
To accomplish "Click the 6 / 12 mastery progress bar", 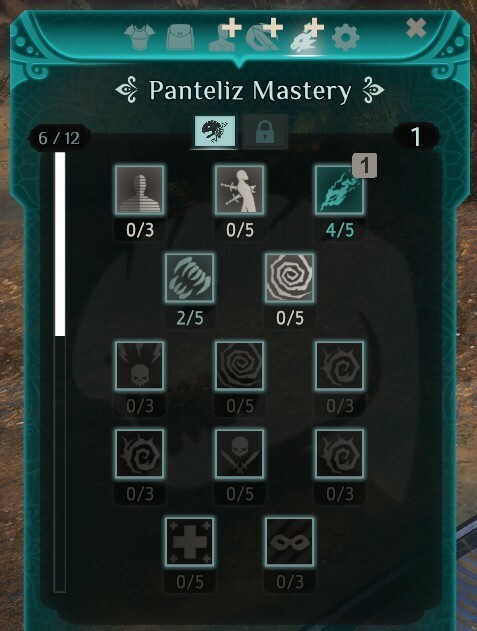I will [x=60, y=372].
